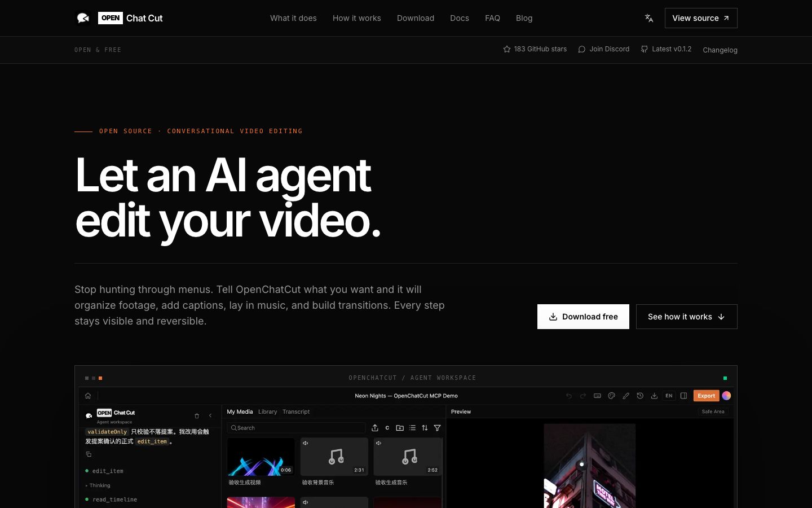Click the Download free button

tap(583, 317)
